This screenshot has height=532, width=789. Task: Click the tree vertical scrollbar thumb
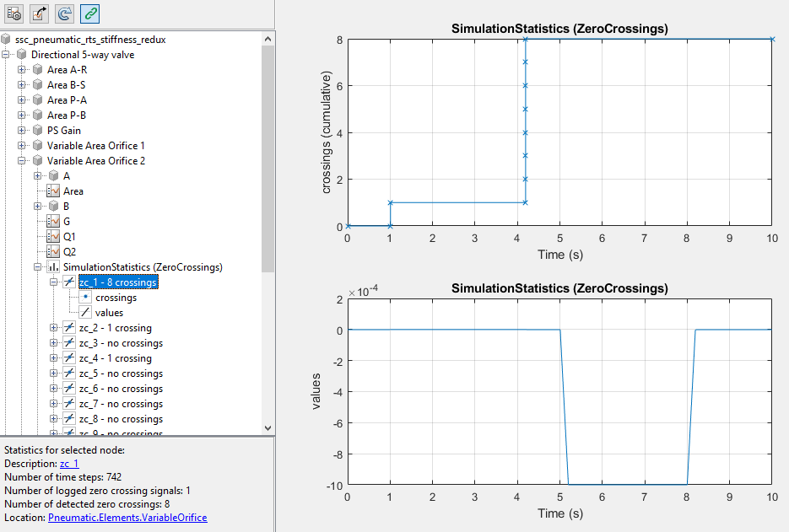pos(268,159)
